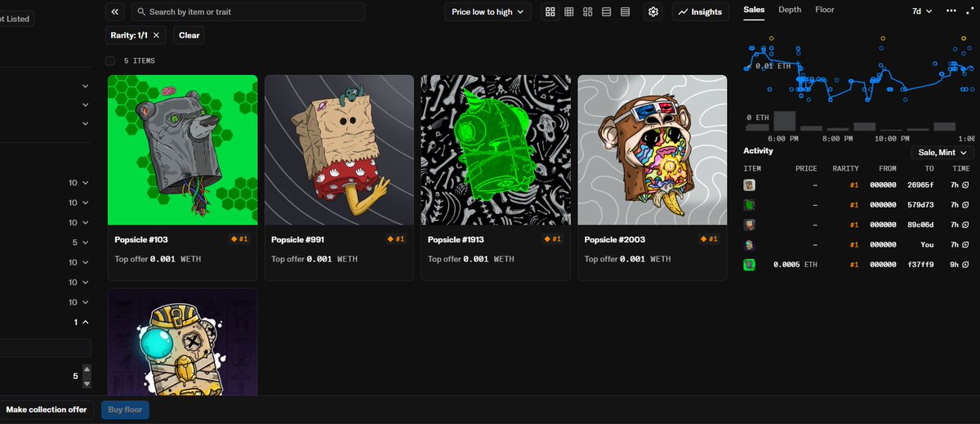Click Make collection offer button

tap(47, 409)
